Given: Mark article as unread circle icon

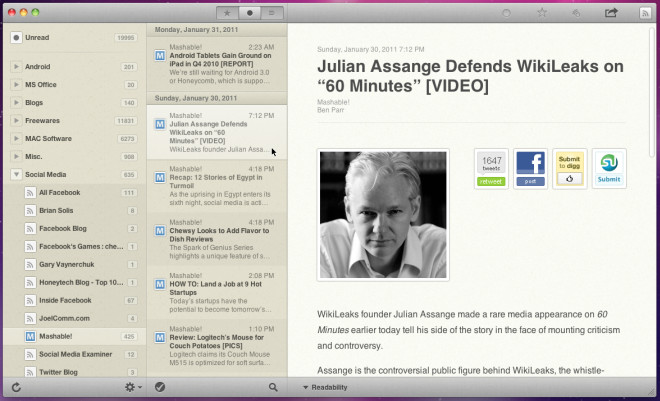Looking at the screenshot, I should pyautogui.click(x=506, y=13).
